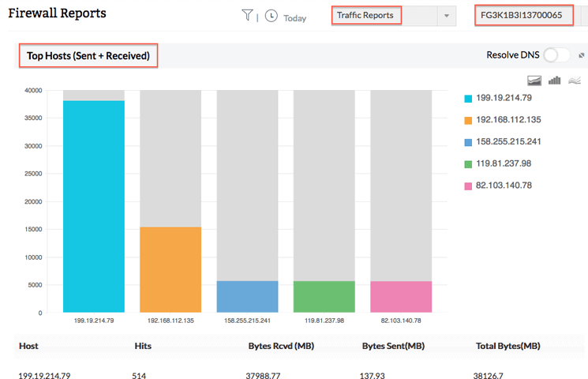588x379 pixels.
Task: Click blue legend swatch for 158.255.215.241
Action: [468, 143]
